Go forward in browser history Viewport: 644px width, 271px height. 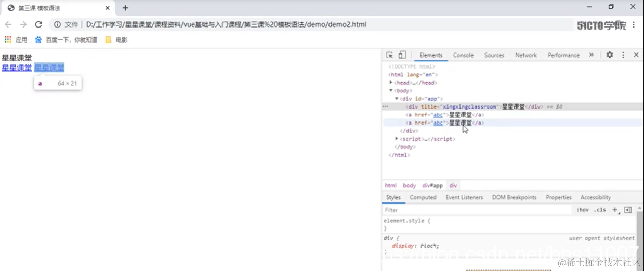tap(23, 24)
